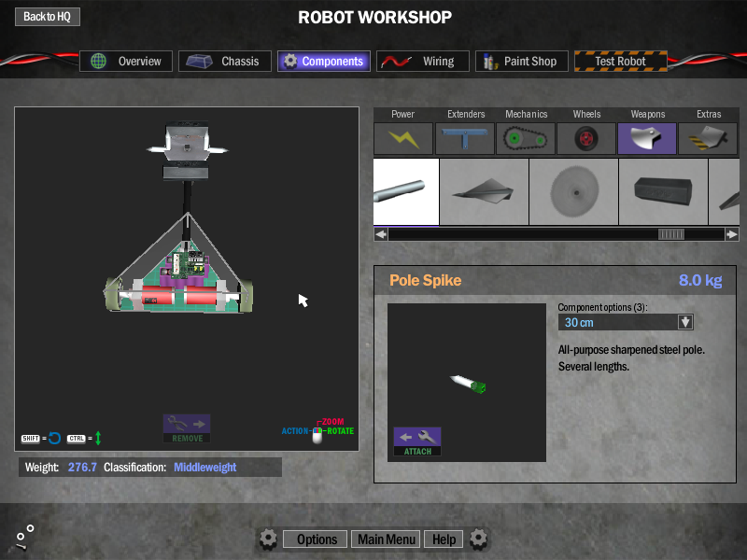Click the Pole Spike 3D preview
Image resolution: width=747 pixels, height=560 pixels.
coord(469,384)
